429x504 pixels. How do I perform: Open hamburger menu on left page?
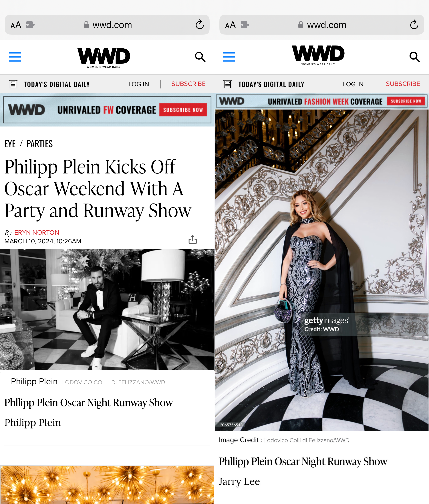15,57
